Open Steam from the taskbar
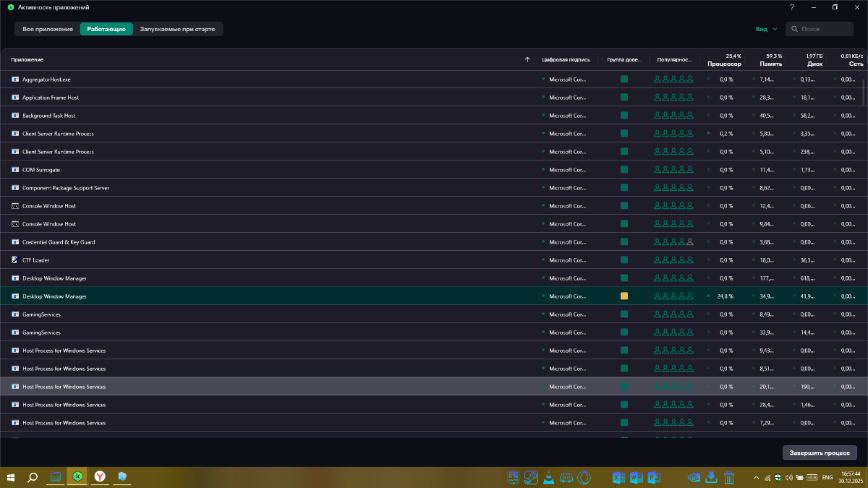 (x=531, y=477)
